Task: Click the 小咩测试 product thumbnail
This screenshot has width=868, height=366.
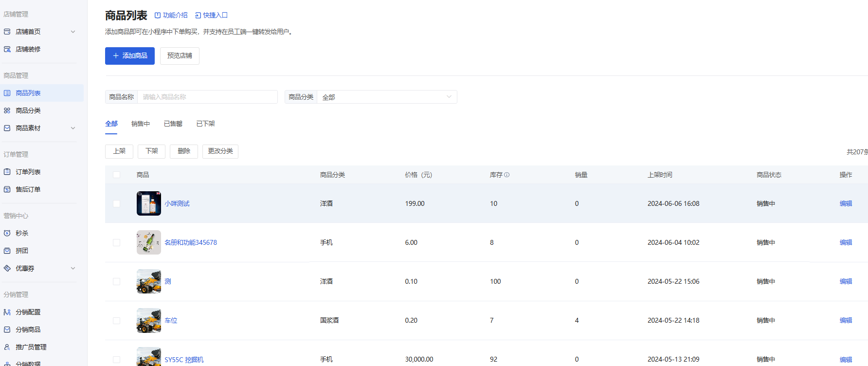Action: point(149,203)
